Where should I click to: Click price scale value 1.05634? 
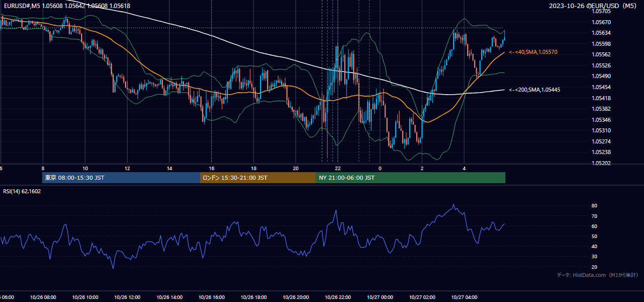click(x=601, y=33)
